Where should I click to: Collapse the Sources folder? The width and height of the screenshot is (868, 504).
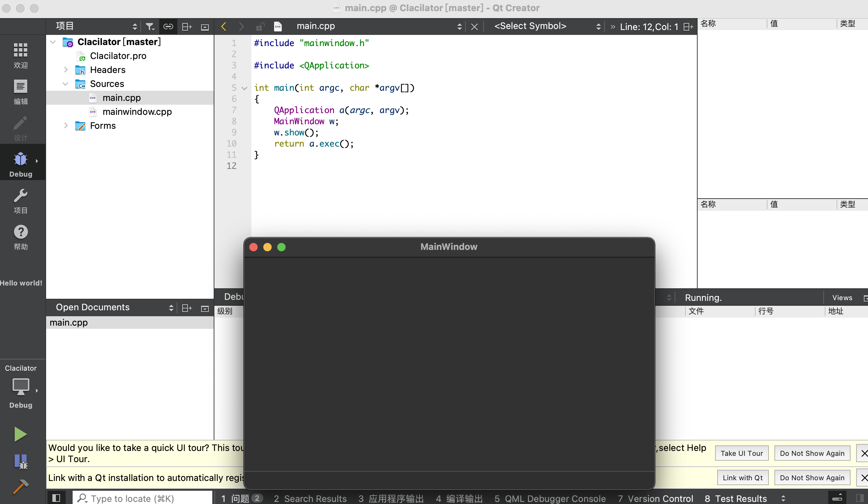pos(65,84)
